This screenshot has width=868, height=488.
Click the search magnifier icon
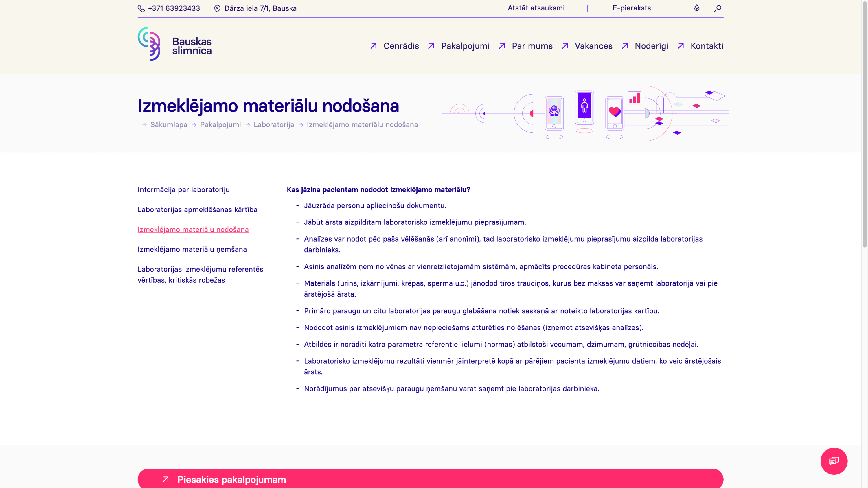click(x=718, y=8)
